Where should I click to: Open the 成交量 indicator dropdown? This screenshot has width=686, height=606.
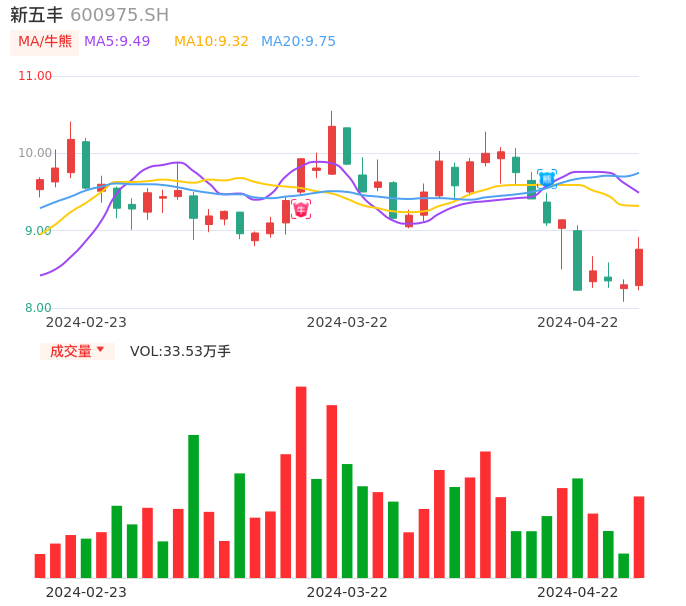77,351
